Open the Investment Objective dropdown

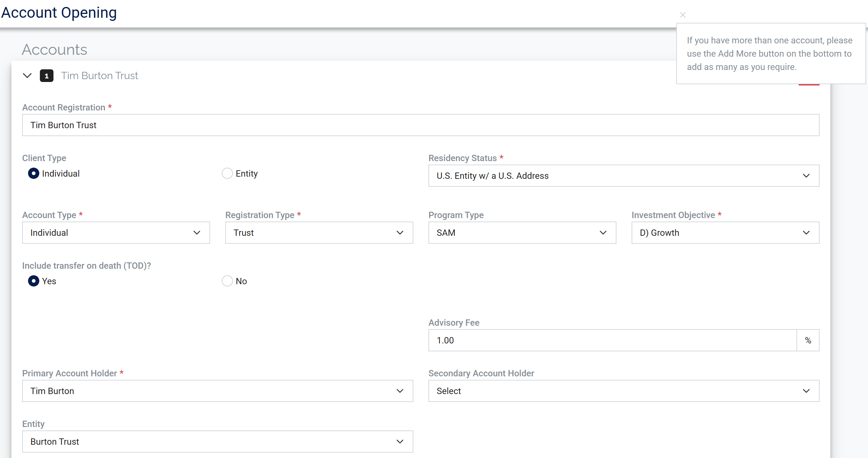726,233
